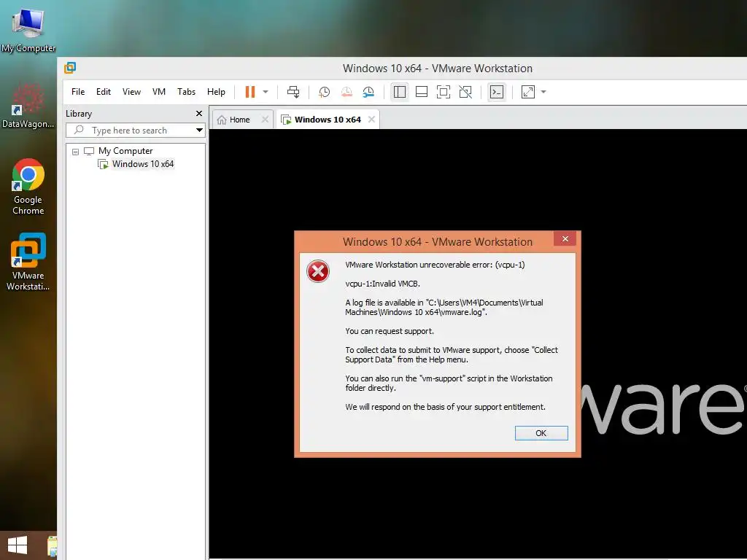Click the 'You can request support.' text
747x560 pixels.
[390, 331]
